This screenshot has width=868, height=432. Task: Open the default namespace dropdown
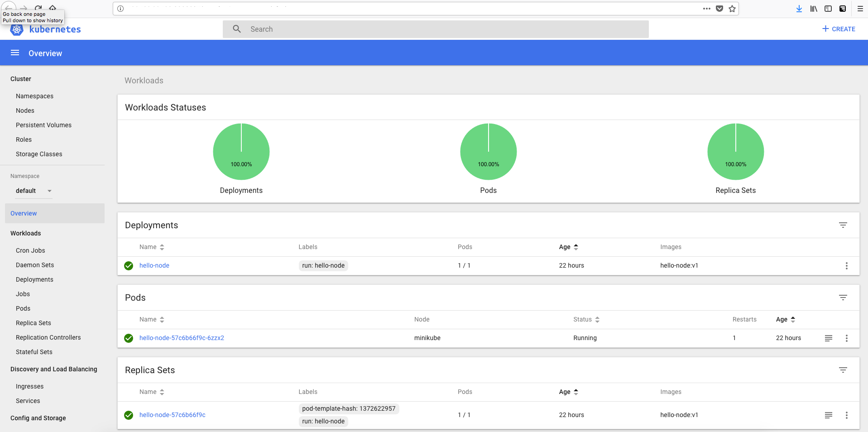pyautogui.click(x=34, y=191)
